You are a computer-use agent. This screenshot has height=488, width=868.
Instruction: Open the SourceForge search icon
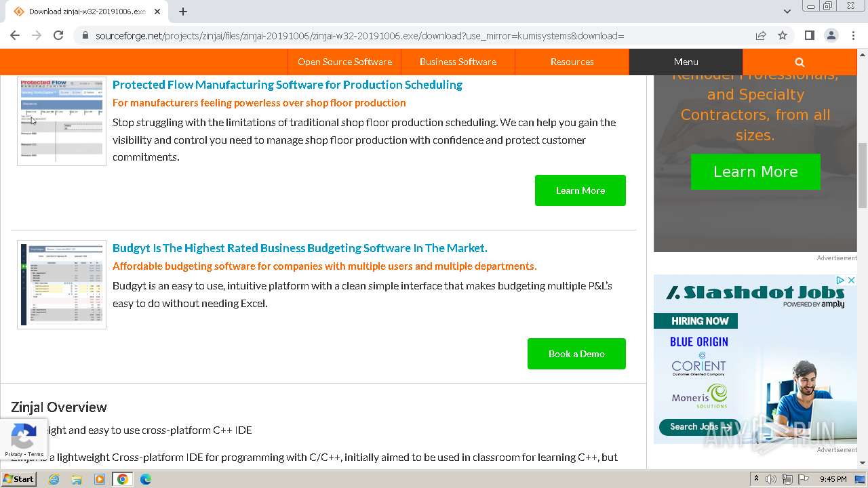800,62
